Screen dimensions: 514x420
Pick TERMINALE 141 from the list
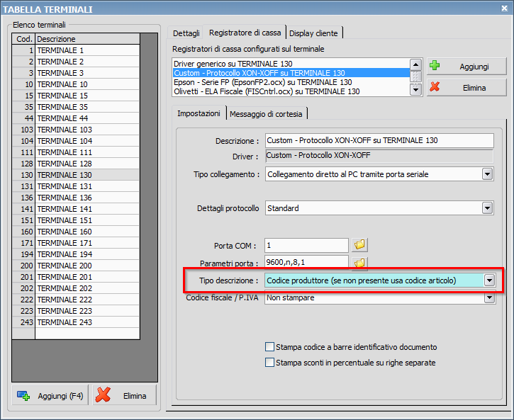coord(76,209)
